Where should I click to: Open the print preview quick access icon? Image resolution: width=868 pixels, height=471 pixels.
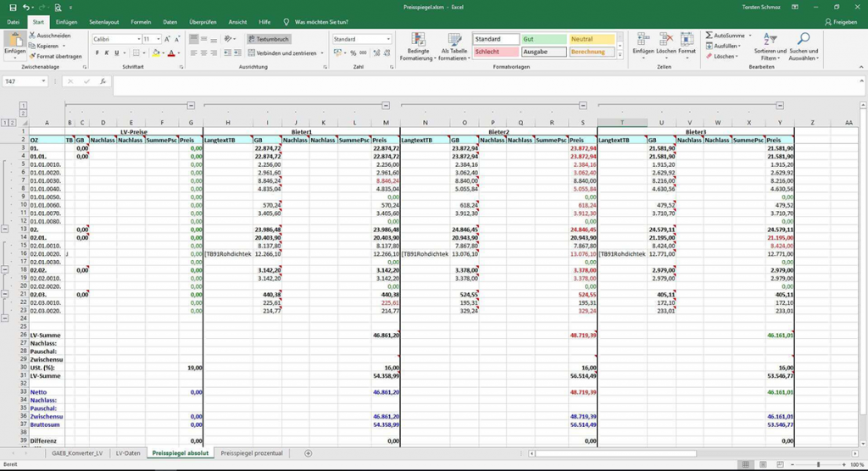58,8
